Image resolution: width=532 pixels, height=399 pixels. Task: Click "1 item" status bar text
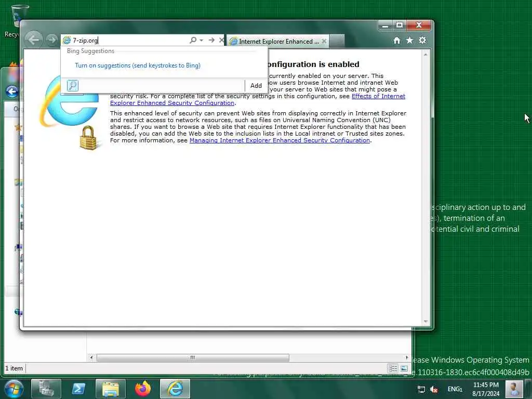coord(14,368)
